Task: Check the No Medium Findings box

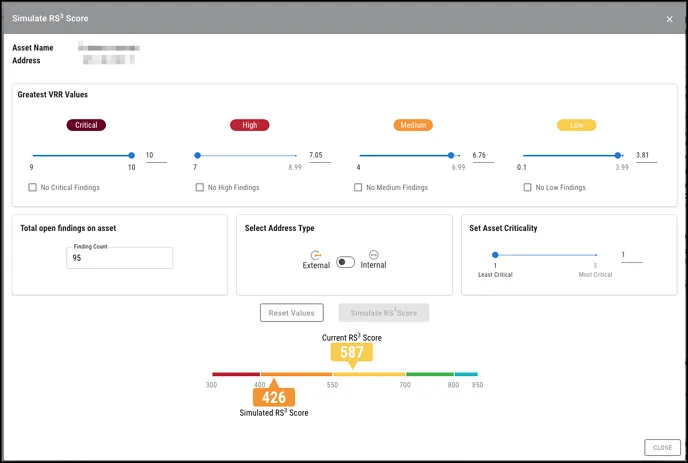Action: pos(358,187)
